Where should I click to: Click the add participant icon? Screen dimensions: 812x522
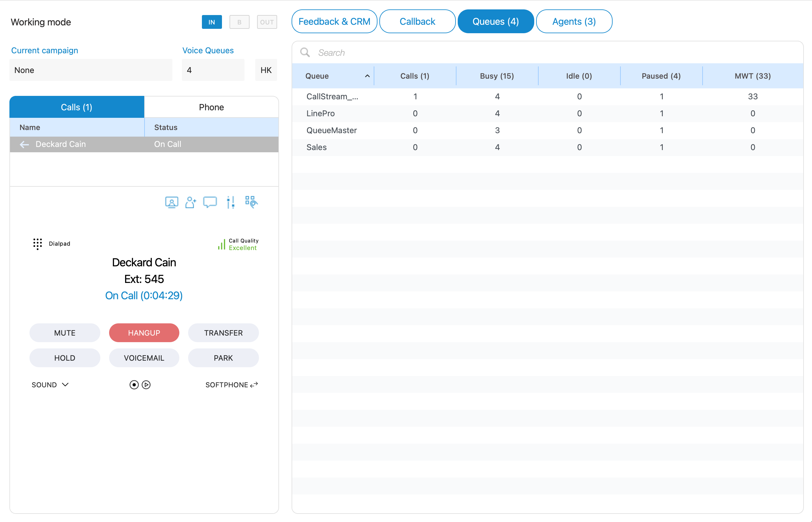pyautogui.click(x=191, y=202)
